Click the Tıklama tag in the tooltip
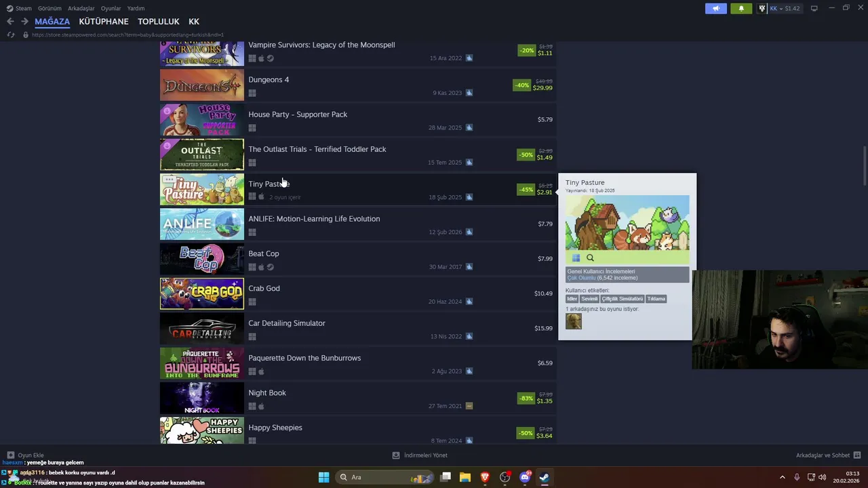Screen dimensions: 868x488 click(656, 299)
